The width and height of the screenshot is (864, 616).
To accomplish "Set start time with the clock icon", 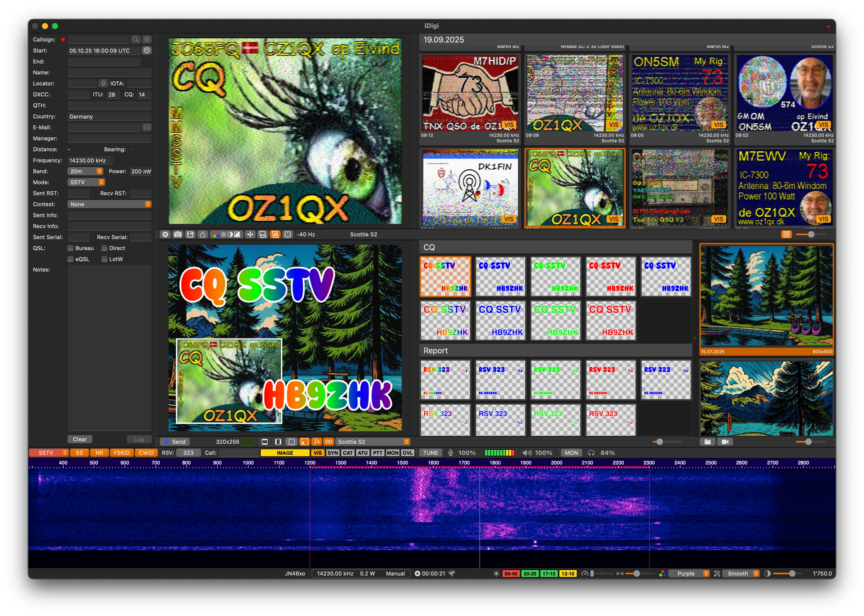I will pos(147,50).
